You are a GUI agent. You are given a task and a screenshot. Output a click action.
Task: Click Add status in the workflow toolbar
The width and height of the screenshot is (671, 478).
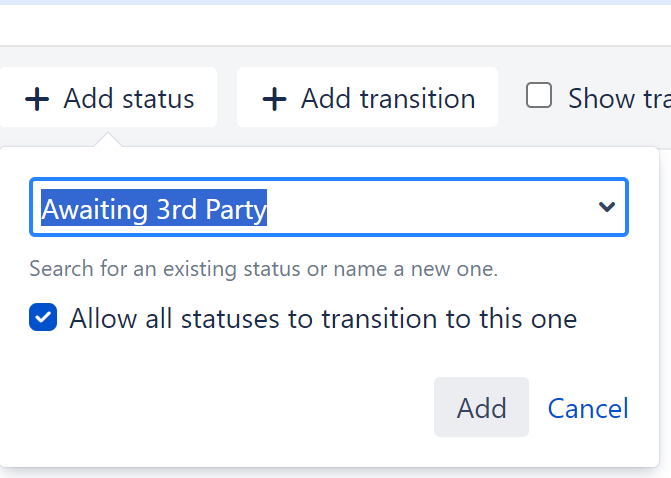click(108, 98)
